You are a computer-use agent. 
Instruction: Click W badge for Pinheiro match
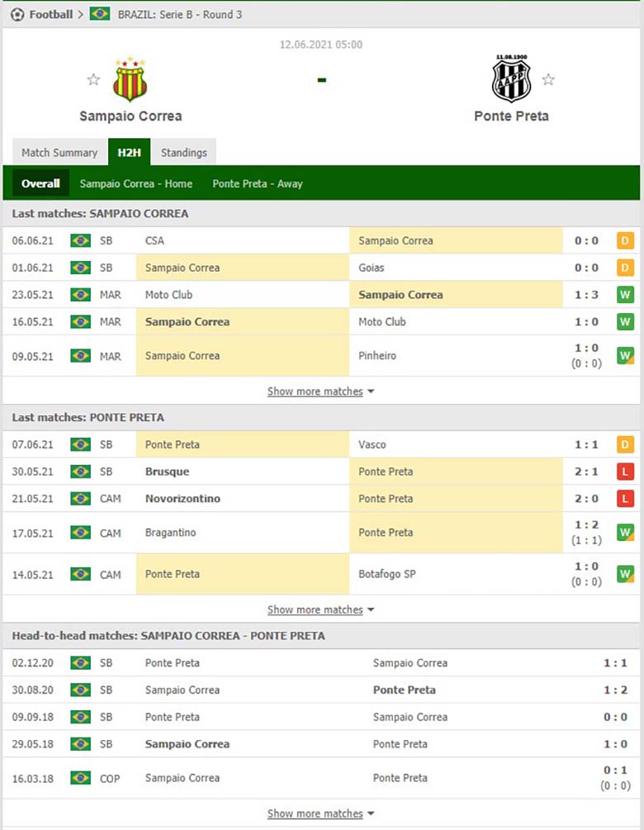pyautogui.click(x=625, y=356)
